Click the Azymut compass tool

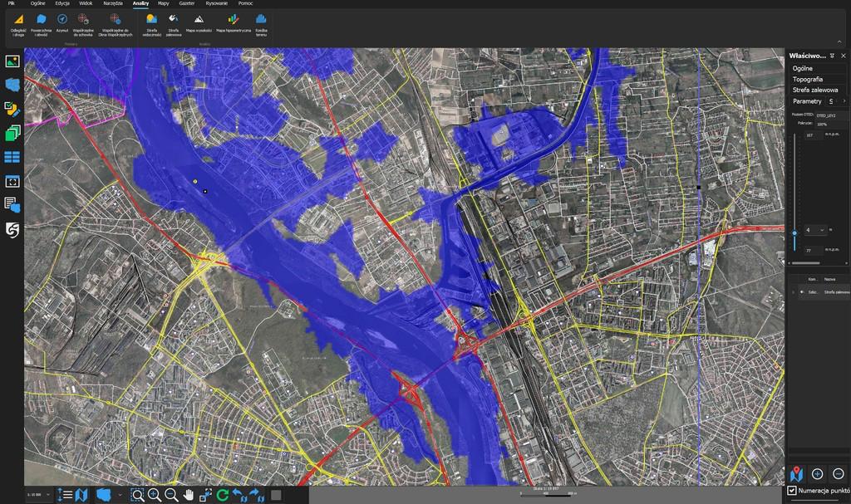[62, 22]
